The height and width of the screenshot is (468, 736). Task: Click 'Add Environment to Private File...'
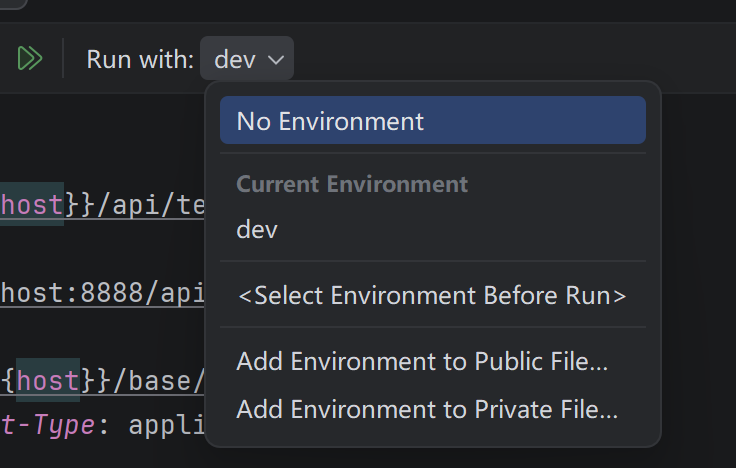[427, 409]
